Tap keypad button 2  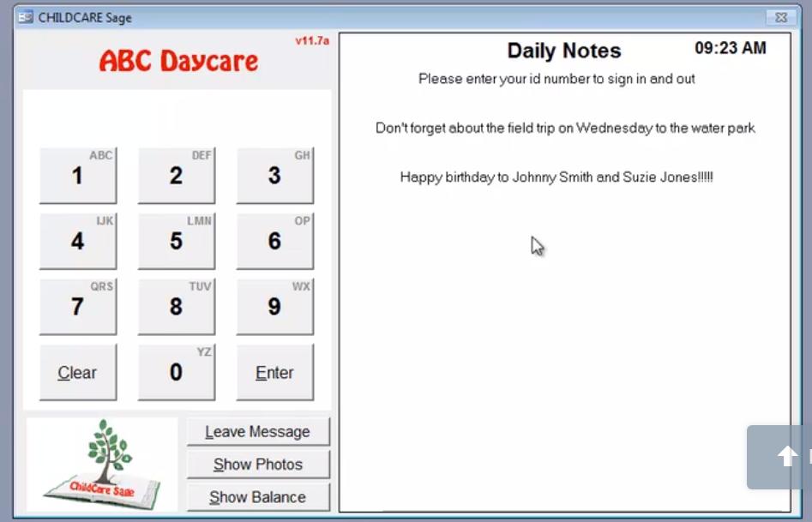[x=177, y=175]
